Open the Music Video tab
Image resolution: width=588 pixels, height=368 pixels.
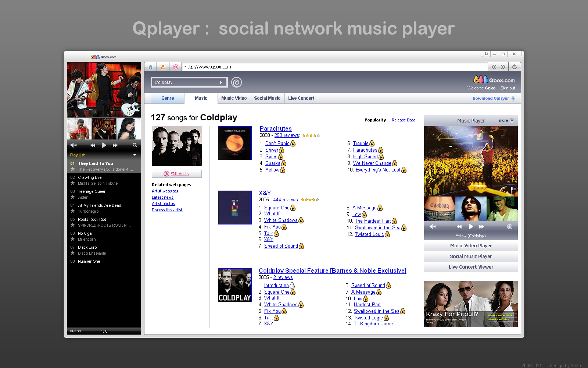234,98
